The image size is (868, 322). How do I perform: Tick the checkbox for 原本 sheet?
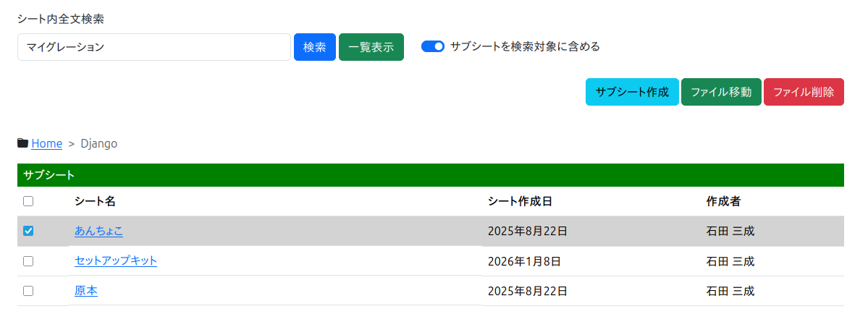28,291
